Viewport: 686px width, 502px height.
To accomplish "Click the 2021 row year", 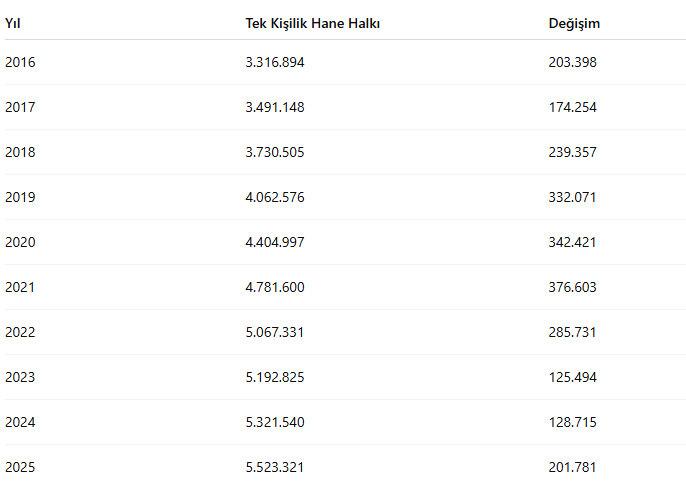I will 20,287.
